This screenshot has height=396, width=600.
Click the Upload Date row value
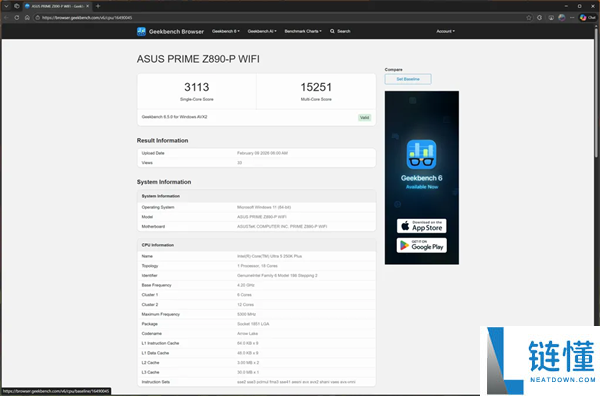262,153
